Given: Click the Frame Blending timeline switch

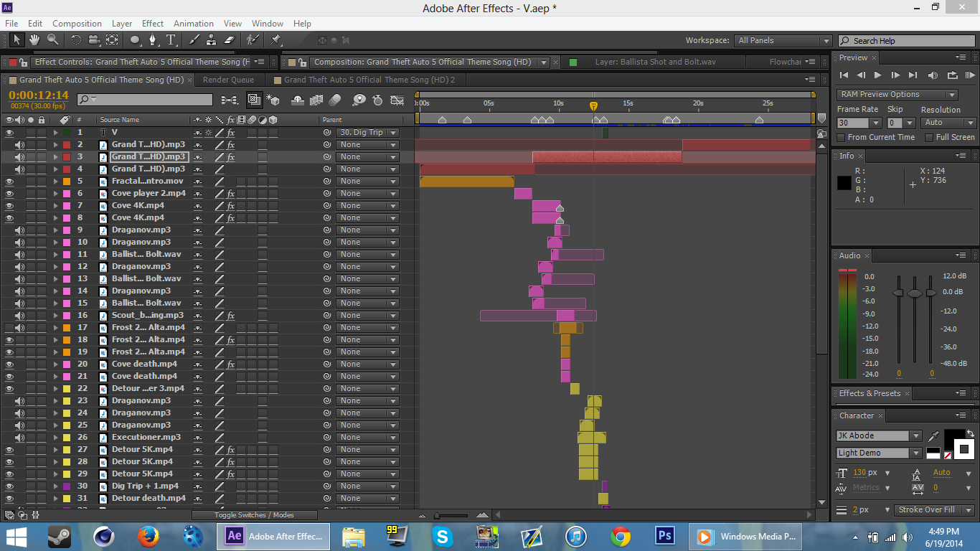Looking at the screenshot, I should point(316,100).
